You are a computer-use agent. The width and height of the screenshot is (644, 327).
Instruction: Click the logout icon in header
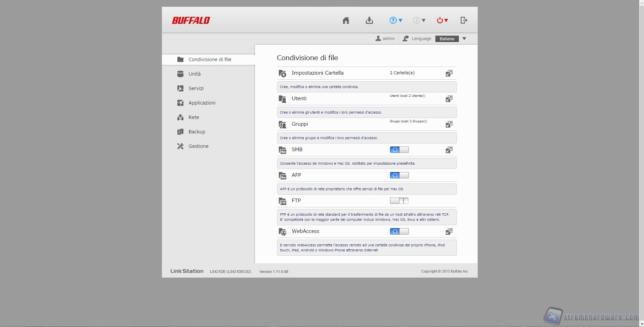point(464,21)
